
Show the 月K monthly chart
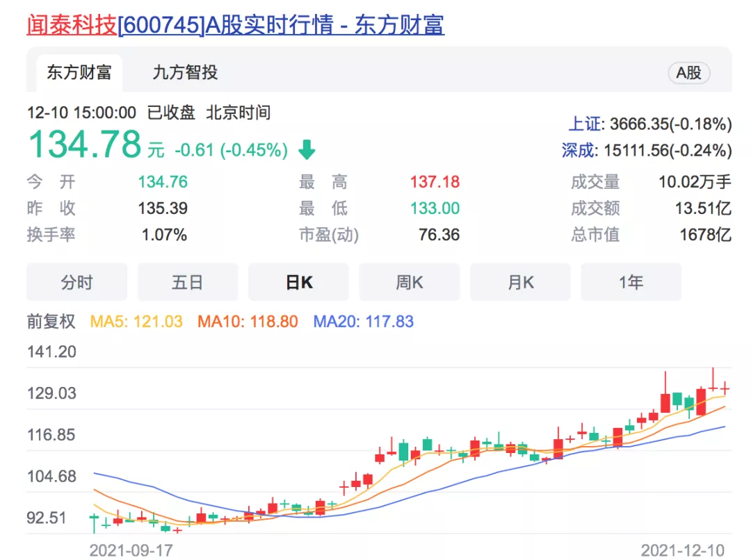tap(520, 282)
